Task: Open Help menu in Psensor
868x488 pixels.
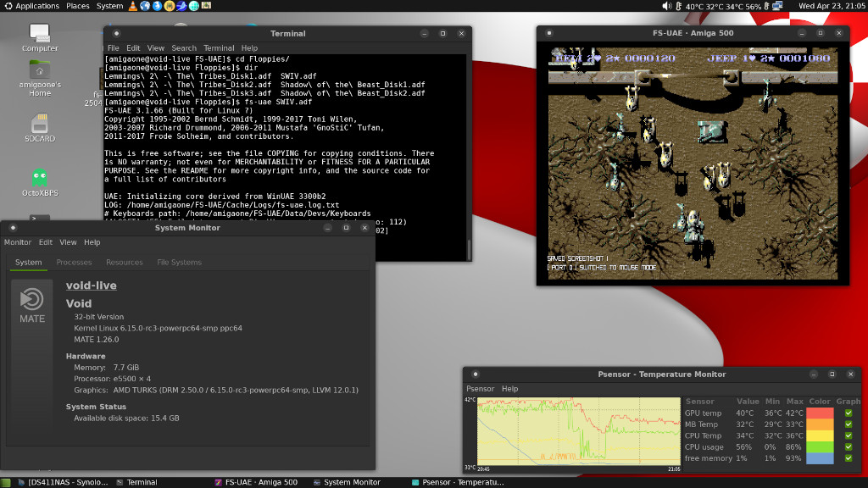Action: [x=509, y=389]
